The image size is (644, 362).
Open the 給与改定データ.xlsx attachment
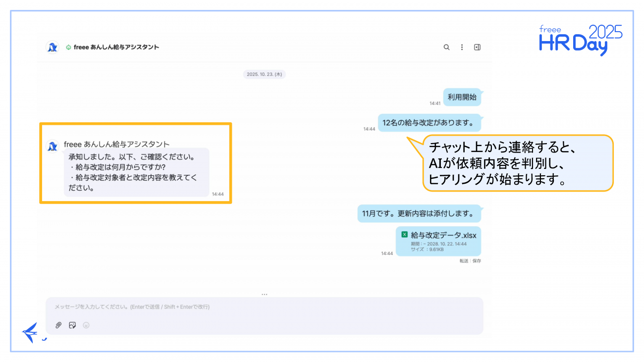tap(443, 236)
